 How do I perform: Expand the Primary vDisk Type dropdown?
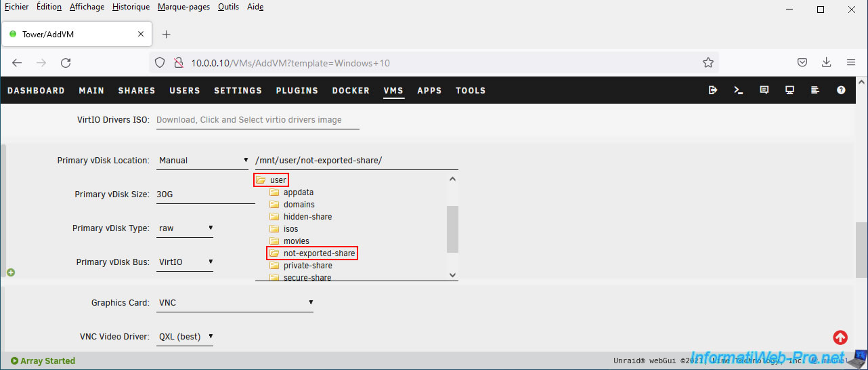(x=185, y=228)
